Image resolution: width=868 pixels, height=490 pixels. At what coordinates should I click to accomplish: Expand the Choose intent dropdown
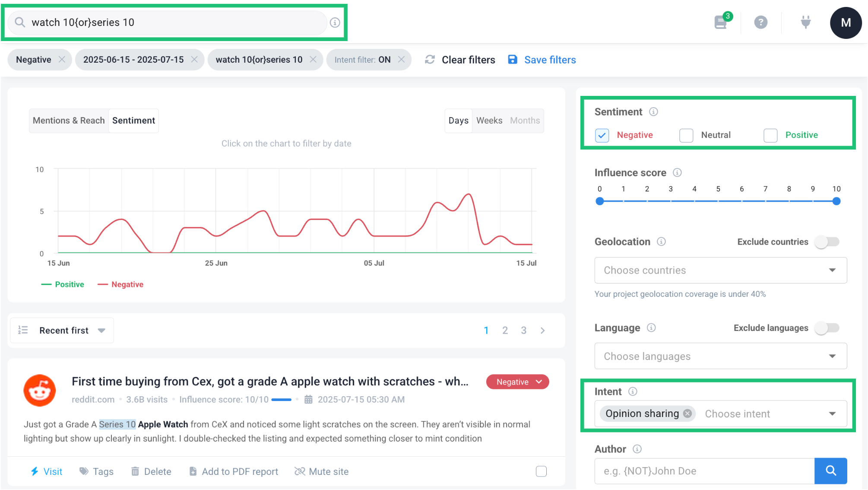click(x=832, y=414)
